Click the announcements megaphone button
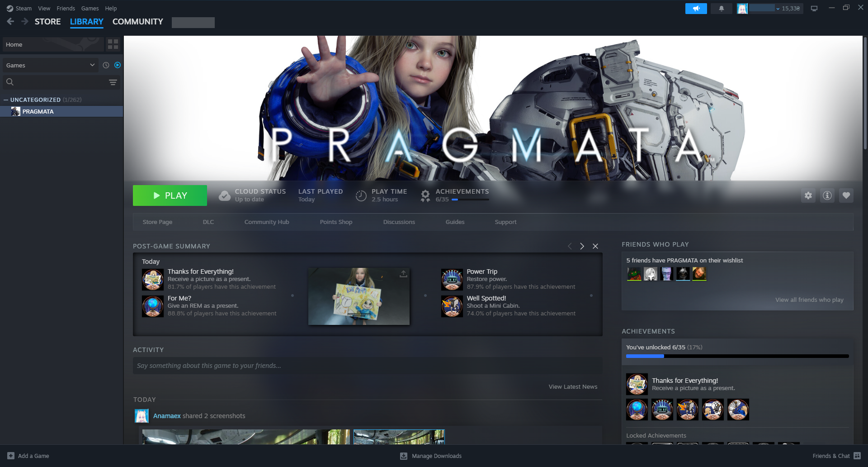Screen dimensions: 868x467 tap(696, 9)
